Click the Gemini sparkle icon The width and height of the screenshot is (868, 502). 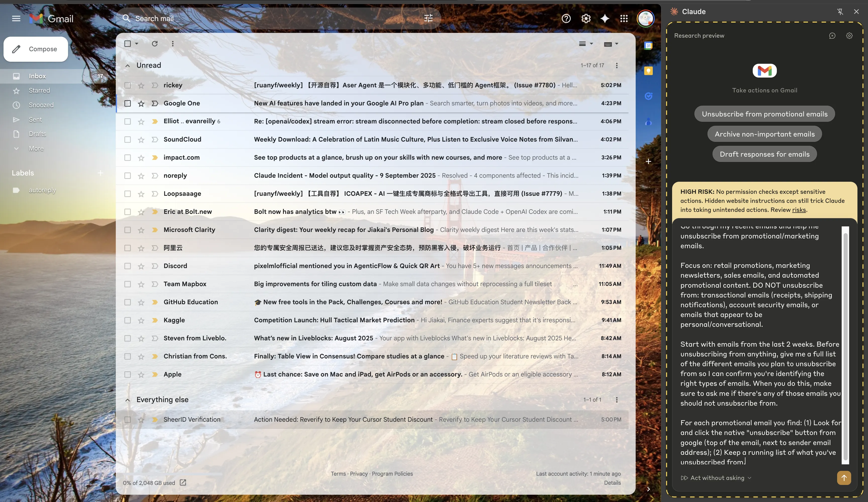tap(605, 19)
